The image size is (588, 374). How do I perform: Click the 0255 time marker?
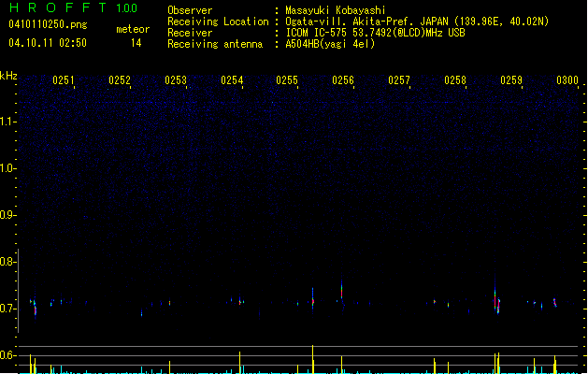pyautogui.click(x=287, y=80)
